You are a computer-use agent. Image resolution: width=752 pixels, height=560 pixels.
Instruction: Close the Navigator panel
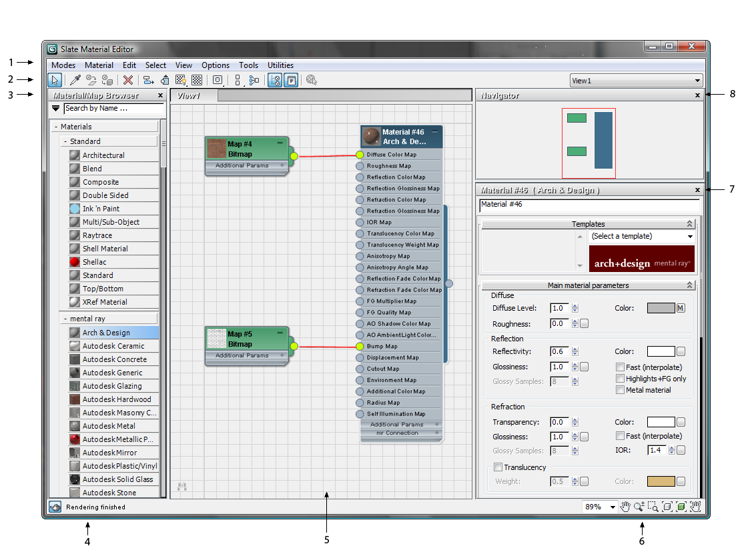(697, 95)
